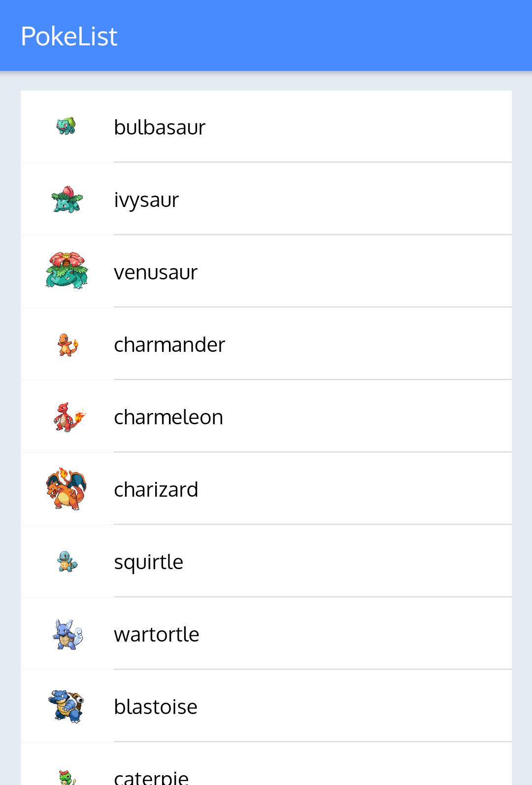Tap the blastoise sprite icon
The width and height of the screenshot is (532, 785).
click(66, 706)
